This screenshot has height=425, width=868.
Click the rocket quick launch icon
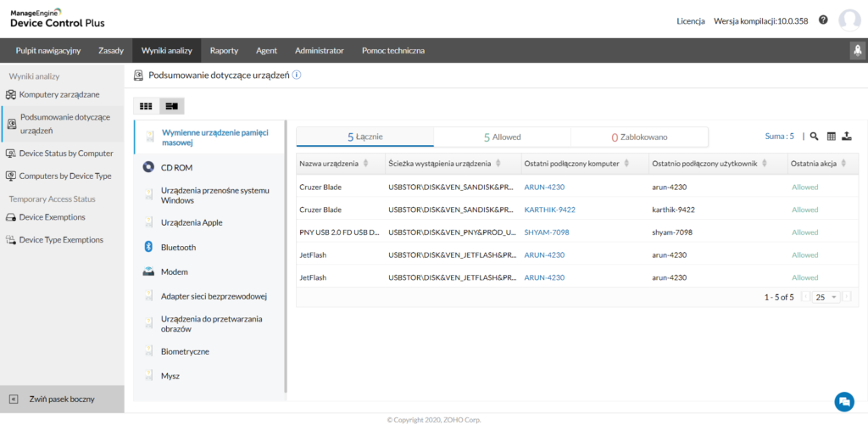point(857,51)
